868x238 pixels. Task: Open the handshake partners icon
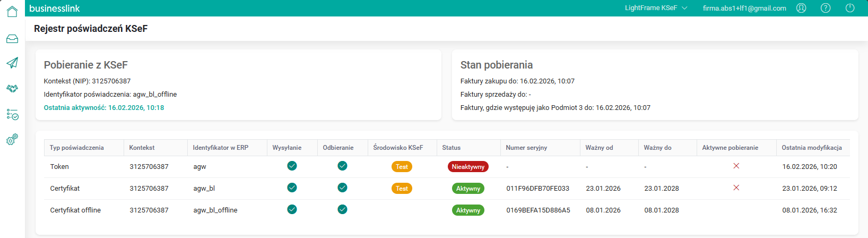(12, 88)
